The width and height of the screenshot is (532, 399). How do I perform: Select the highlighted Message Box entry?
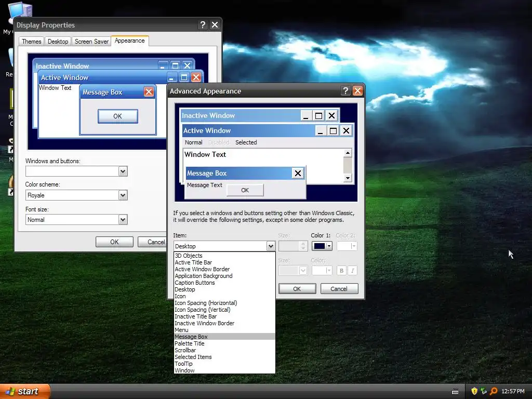(x=224, y=337)
